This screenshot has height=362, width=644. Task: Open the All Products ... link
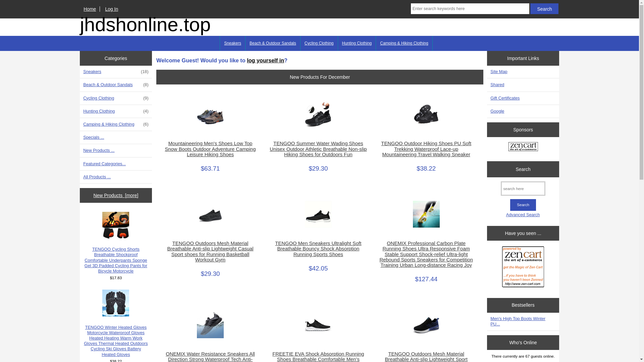coord(97,177)
